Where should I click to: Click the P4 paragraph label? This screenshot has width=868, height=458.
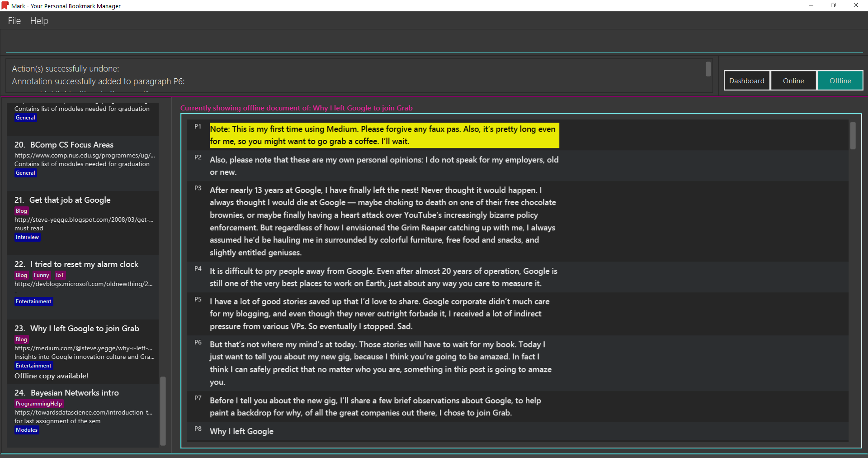[198, 269]
